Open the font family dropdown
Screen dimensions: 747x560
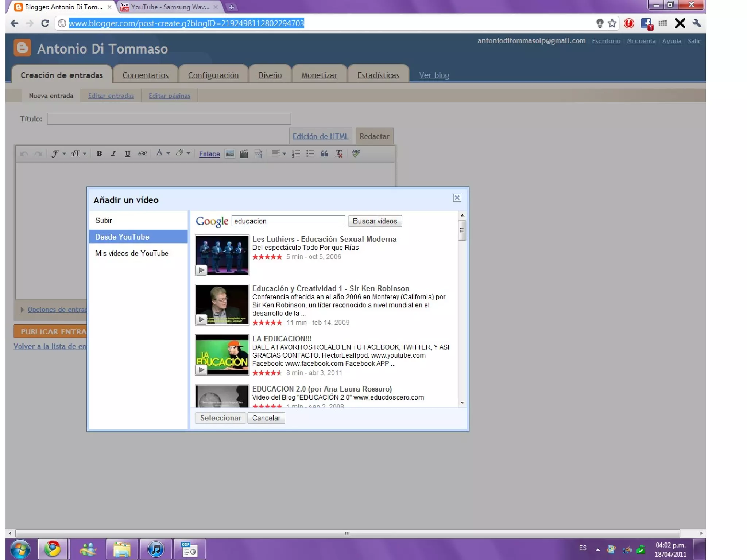pyautogui.click(x=58, y=153)
